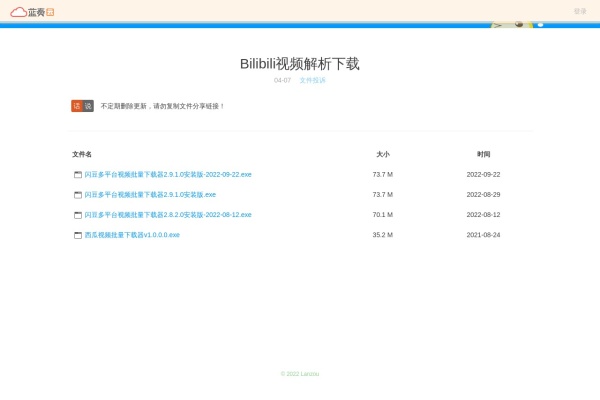Viewport: 600px width, 400px height.
Task: Click file icon beside 西瓜视频批量下载器v1.0.0.0.exe
Action: click(x=77, y=235)
